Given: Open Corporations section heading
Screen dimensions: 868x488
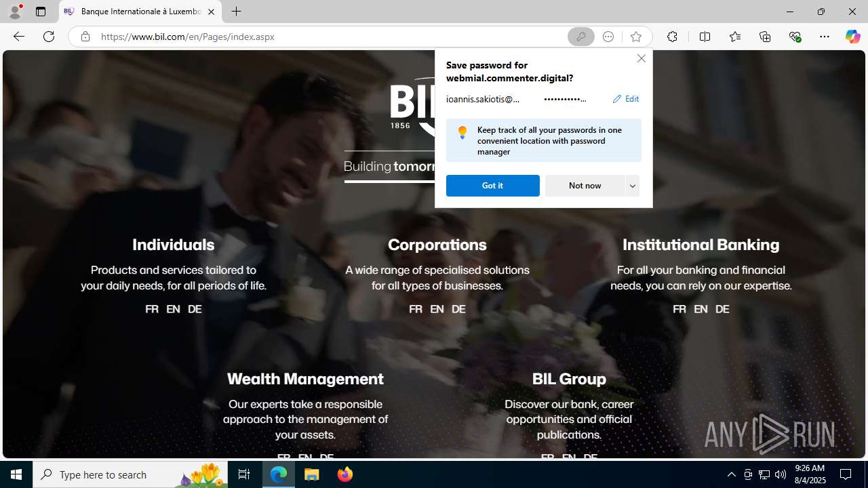Looking at the screenshot, I should click(x=437, y=245).
